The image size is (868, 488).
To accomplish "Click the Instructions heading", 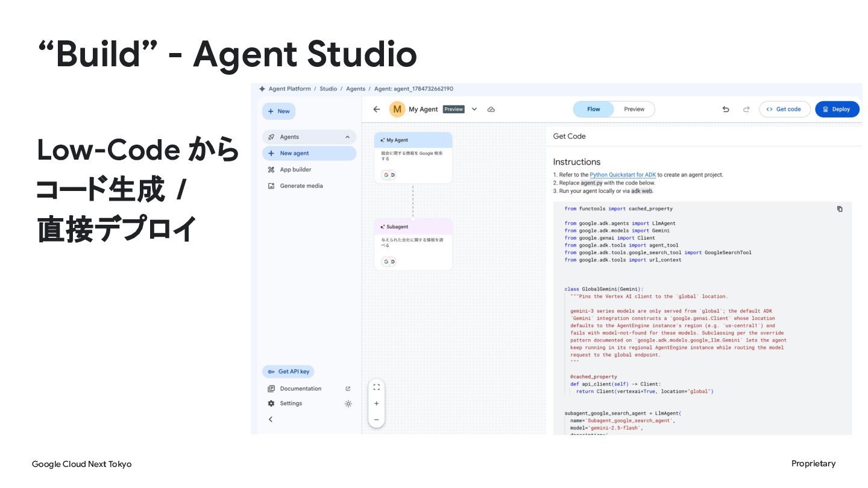I will pos(577,162).
